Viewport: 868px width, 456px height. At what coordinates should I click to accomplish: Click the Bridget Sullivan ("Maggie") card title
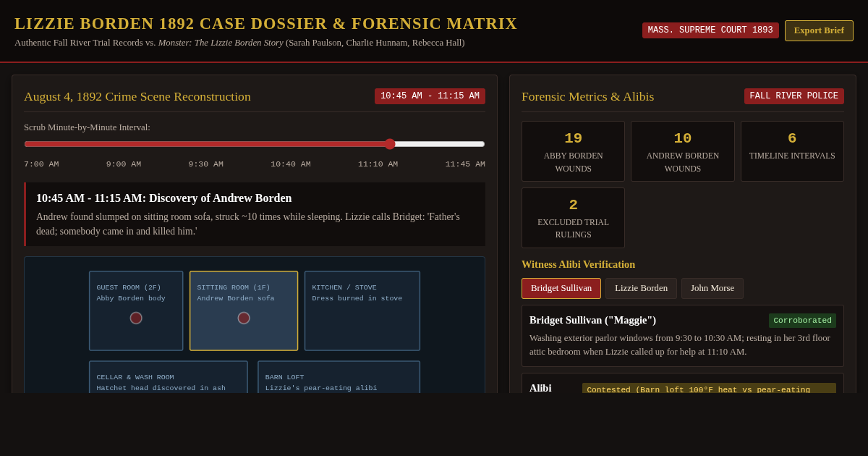[593, 321]
